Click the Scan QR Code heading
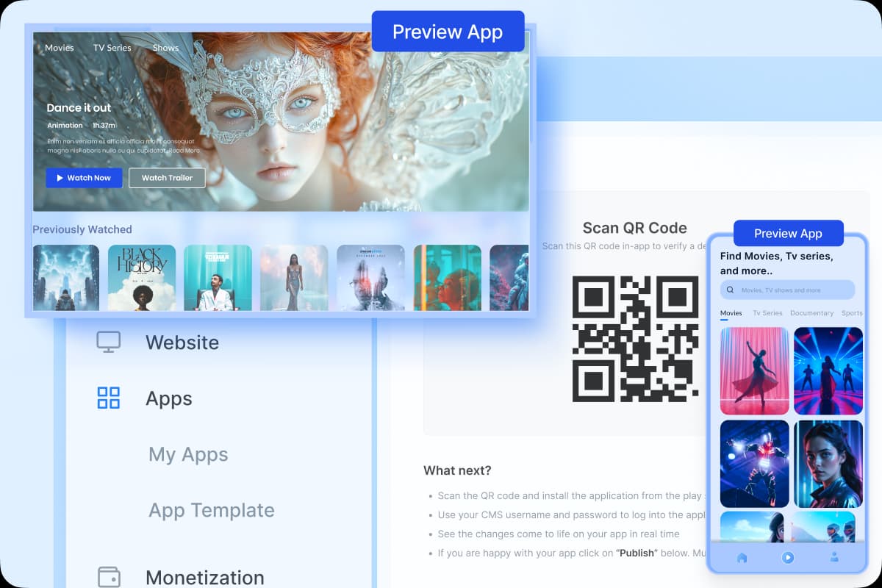Image resolution: width=882 pixels, height=588 pixels. coord(635,228)
